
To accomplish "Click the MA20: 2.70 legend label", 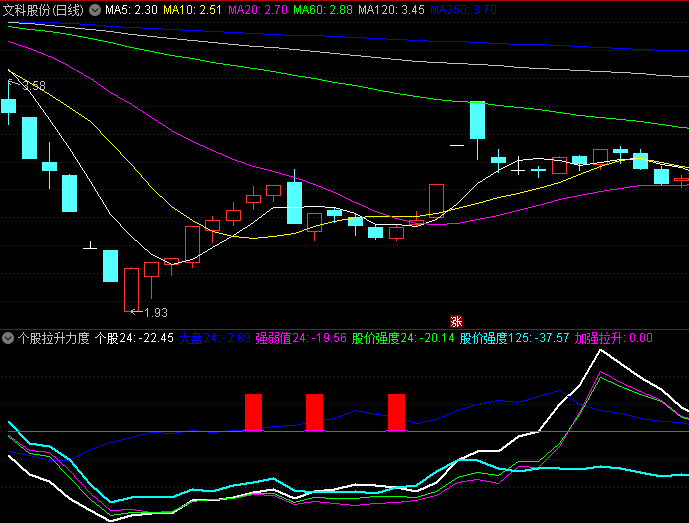I will point(258,10).
